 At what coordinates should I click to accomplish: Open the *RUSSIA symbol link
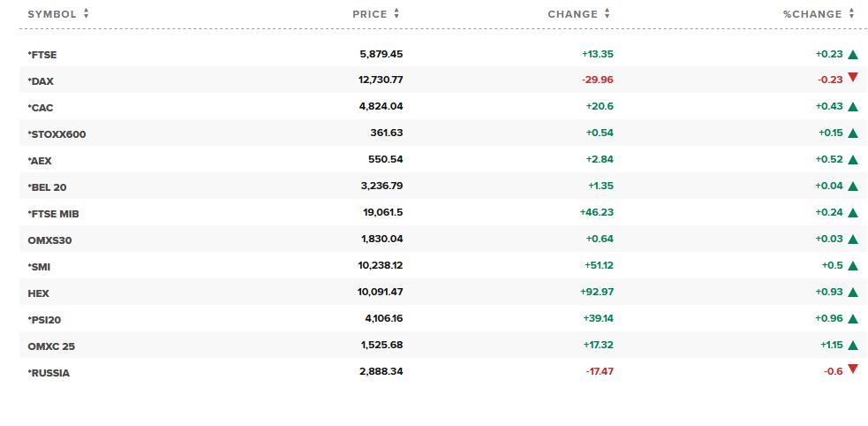tap(49, 373)
